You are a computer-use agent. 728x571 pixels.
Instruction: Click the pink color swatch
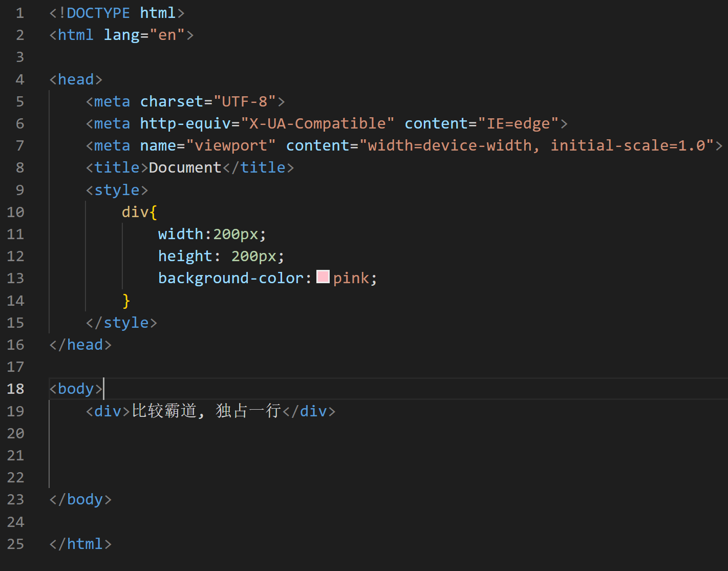[x=323, y=277]
